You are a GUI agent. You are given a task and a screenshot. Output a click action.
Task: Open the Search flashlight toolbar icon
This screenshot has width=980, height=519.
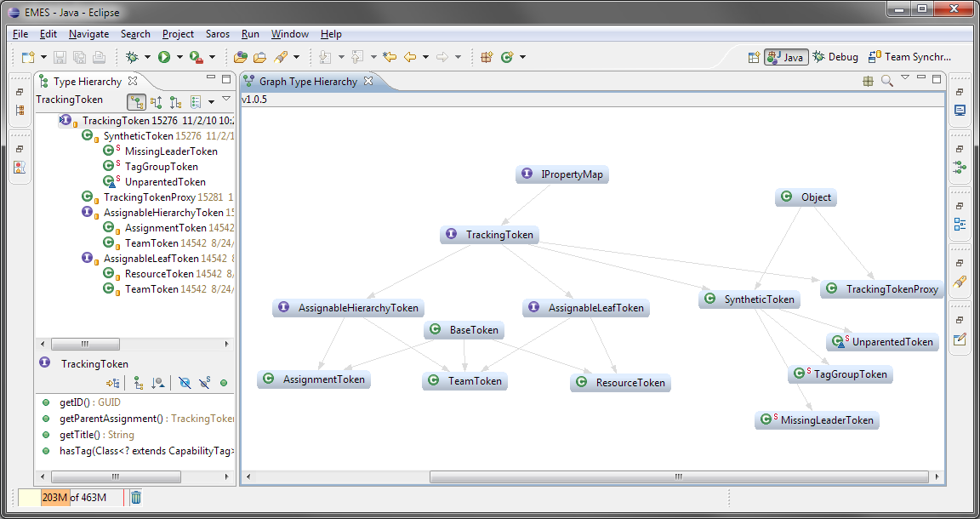(280, 57)
